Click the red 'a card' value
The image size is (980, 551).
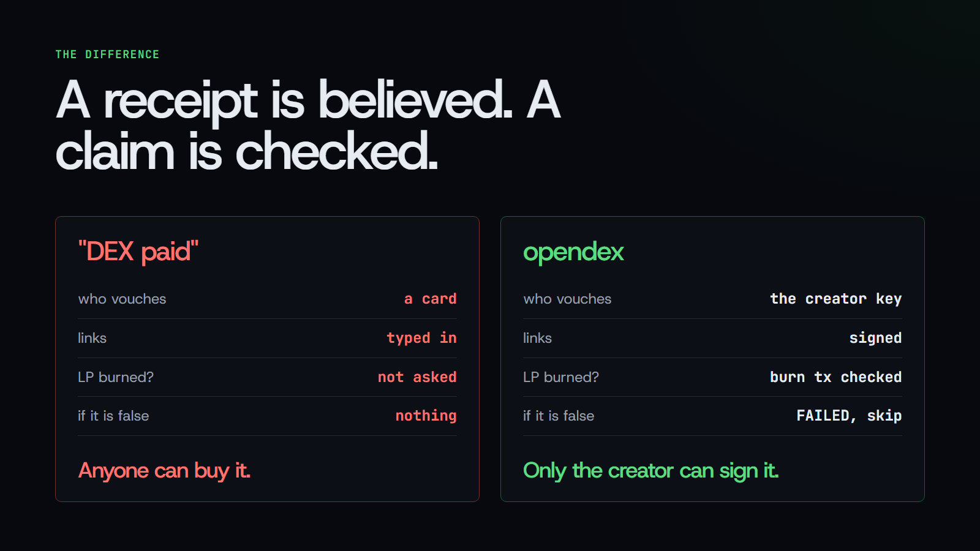pos(430,299)
